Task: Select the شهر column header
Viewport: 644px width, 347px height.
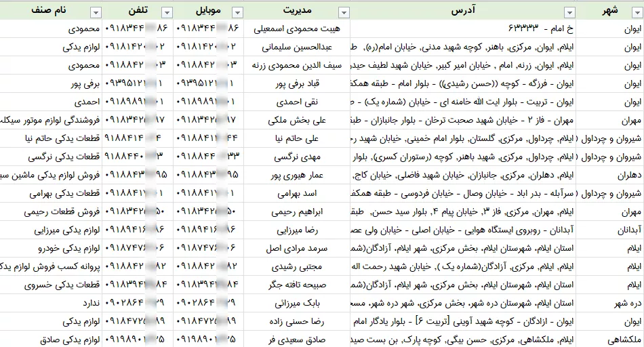Action: click(610, 10)
